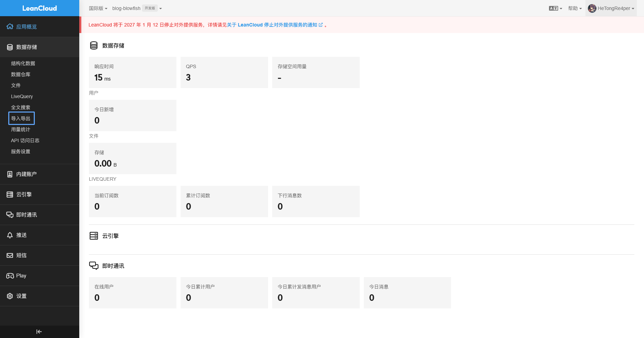
Task: Open the 帮助 help menu
Action: point(575,8)
